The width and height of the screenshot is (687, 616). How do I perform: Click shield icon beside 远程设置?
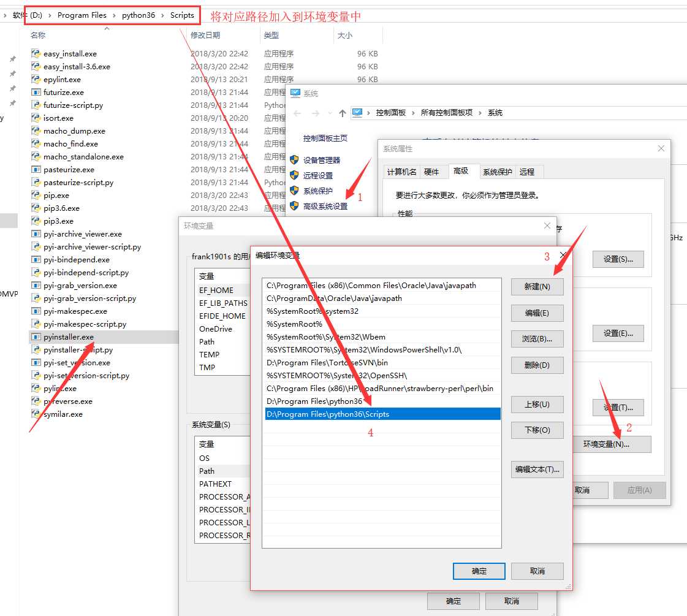[x=294, y=175]
